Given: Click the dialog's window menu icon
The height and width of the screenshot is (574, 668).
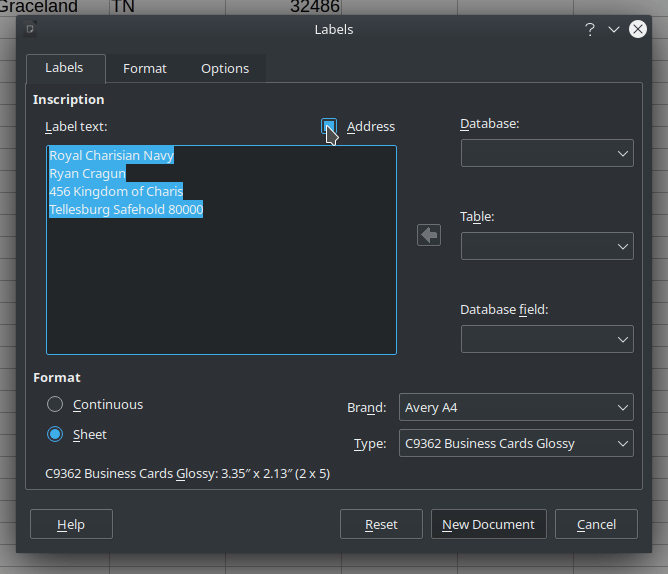Looking at the screenshot, I should (30, 29).
